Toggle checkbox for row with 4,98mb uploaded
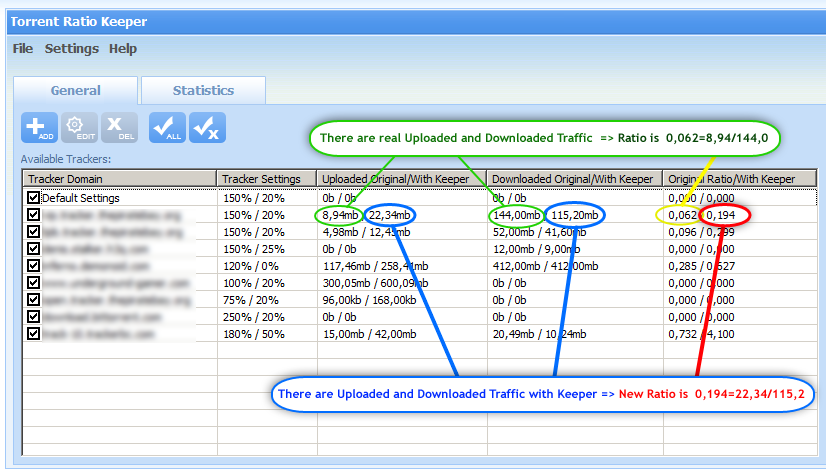 point(33,232)
